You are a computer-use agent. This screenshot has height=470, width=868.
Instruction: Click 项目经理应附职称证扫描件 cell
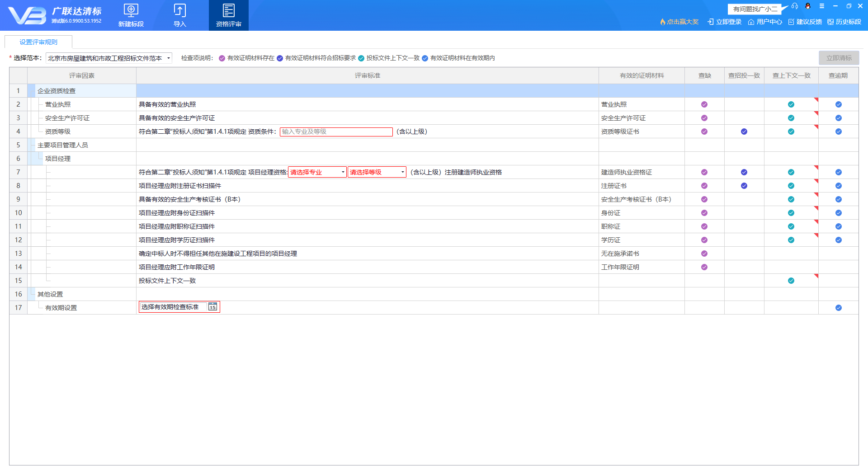368,226
